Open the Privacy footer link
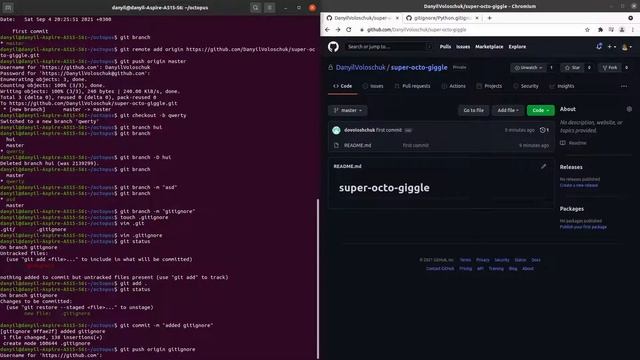Screen dimensions: 640x360 pos(482,260)
